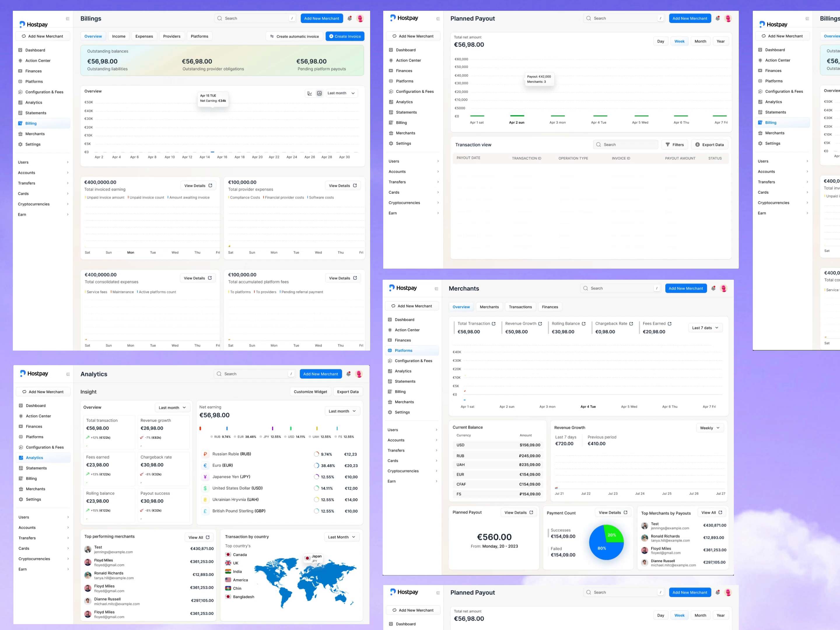Image resolution: width=840 pixels, height=630 pixels.
Task: Click Chargeback Rate external link icon in Merchants
Action: click(x=631, y=324)
